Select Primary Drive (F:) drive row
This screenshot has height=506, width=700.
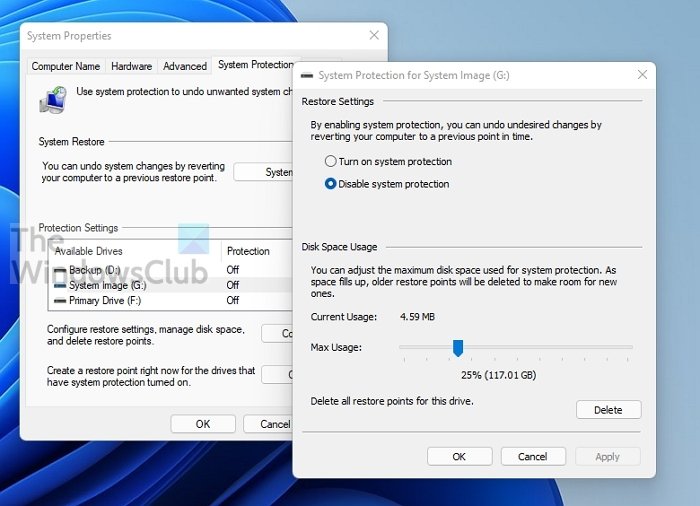pos(171,300)
